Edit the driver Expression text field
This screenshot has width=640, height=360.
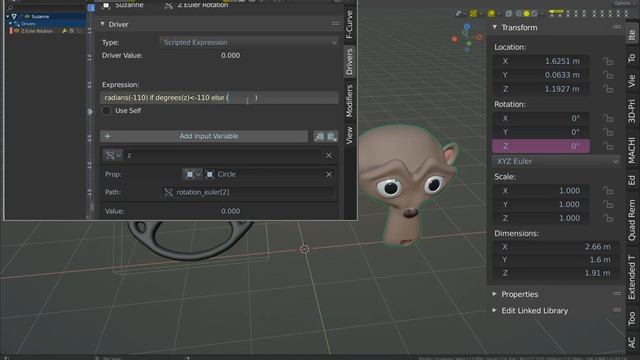tap(219, 98)
